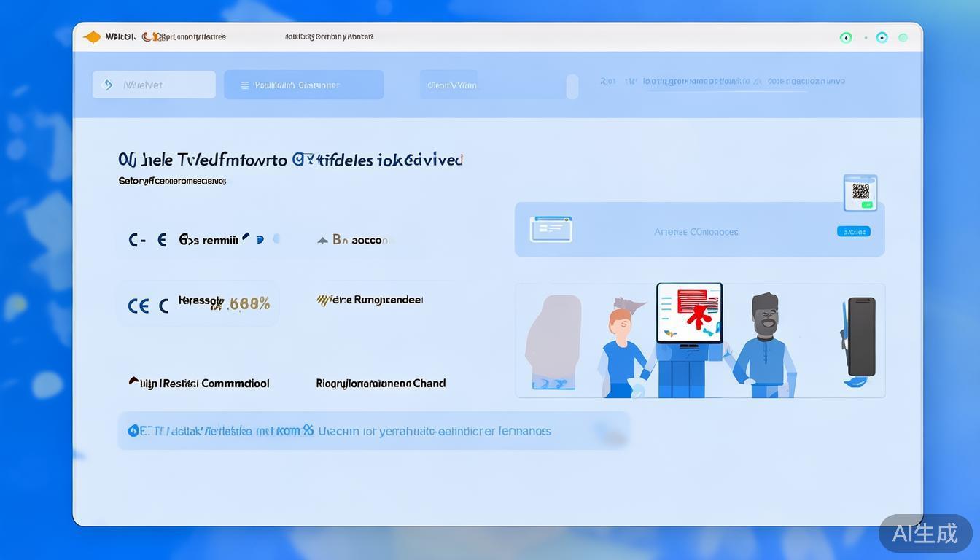The width and height of the screenshot is (980, 560).
Task: Click the gold percentage value card
Action: coord(198,303)
